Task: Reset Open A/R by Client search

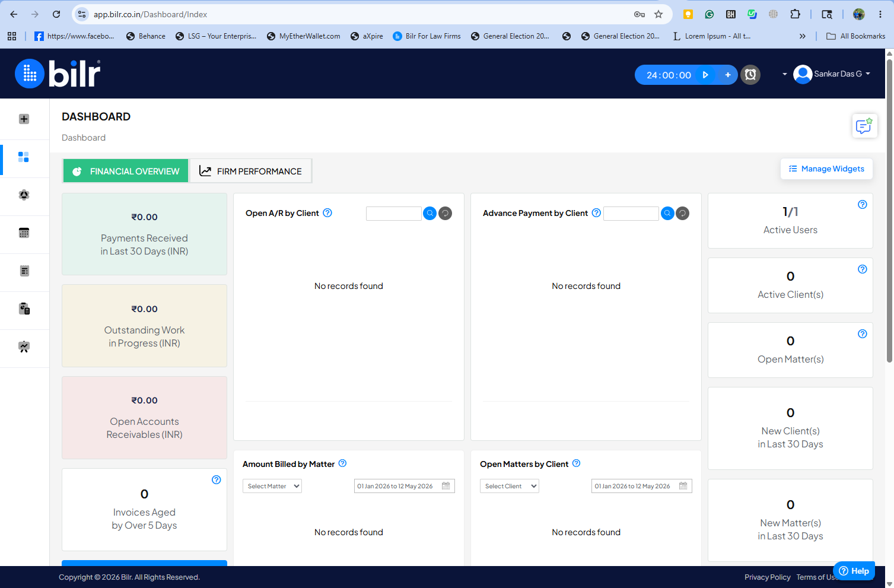Action: click(446, 214)
